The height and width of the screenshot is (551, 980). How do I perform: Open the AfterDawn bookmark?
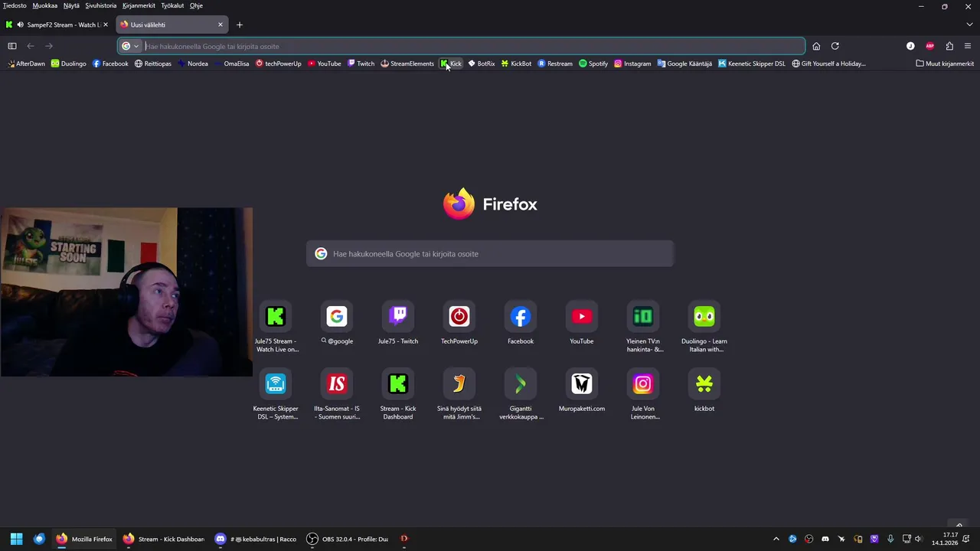pyautogui.click(x=26, y=64)
